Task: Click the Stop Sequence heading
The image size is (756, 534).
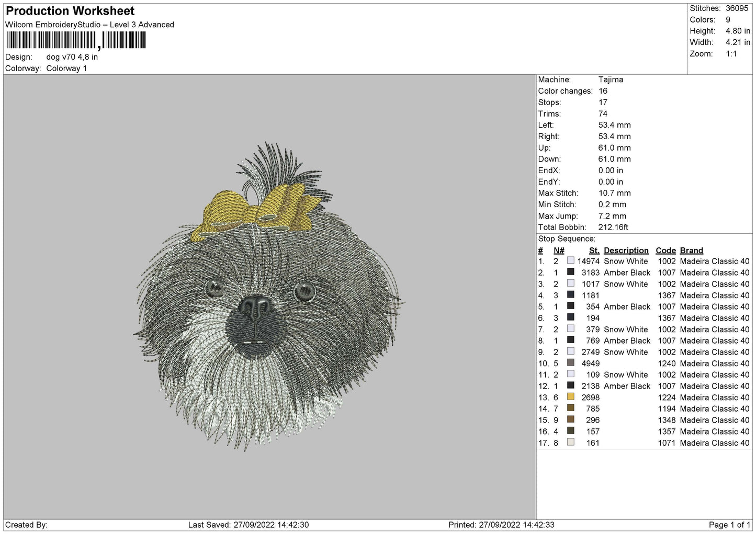Action: tap(567, 239)
